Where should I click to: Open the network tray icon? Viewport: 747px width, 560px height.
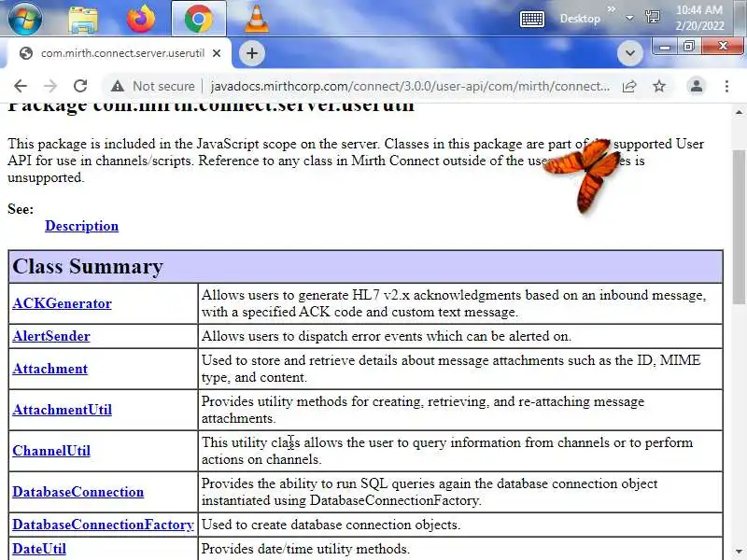652,18
